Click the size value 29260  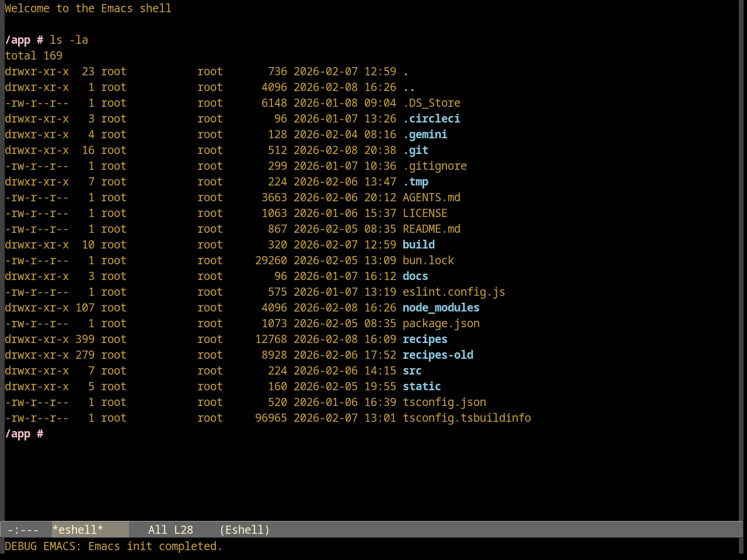coord(271,260)
